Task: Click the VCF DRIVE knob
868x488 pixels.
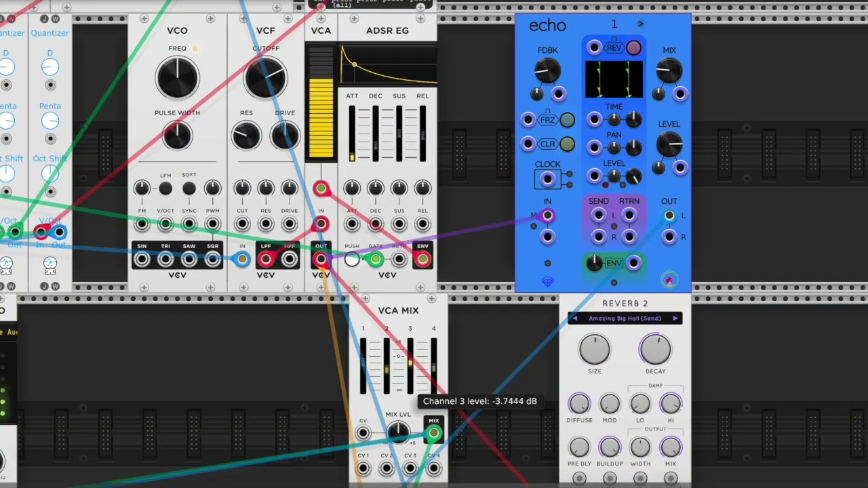Action: tap(285, 136)
